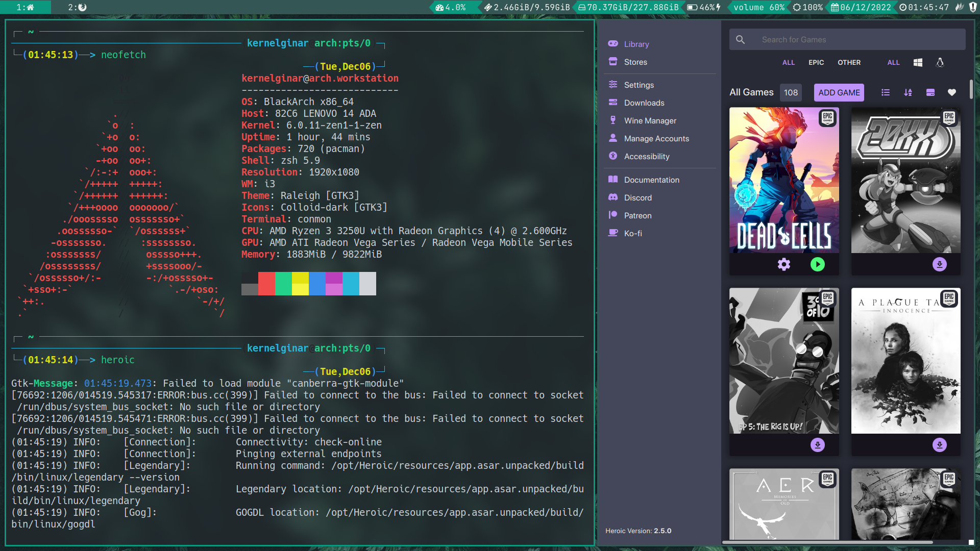980x551 pixels.
Task: Select the EPIC store filter
Action: pos(816,62)
